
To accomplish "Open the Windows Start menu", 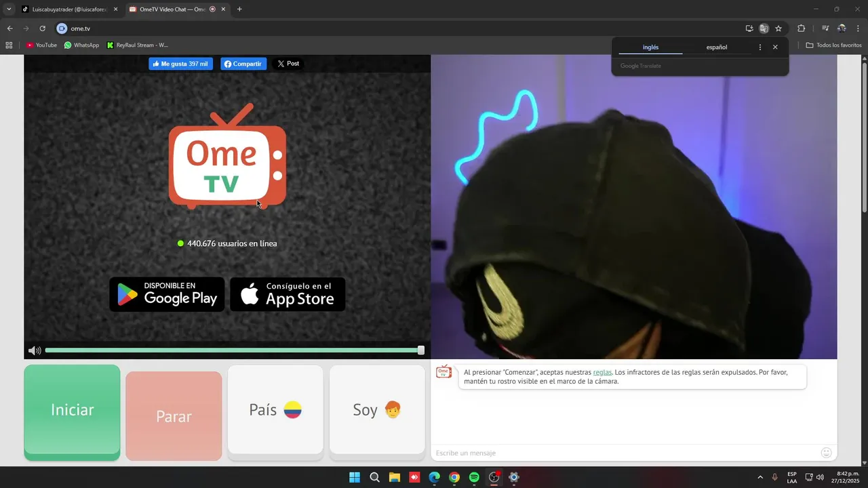I will [x=355, y=477].
